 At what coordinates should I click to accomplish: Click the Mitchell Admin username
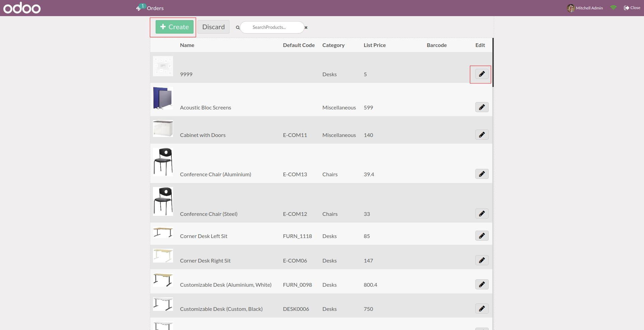(x=589, y=8)
